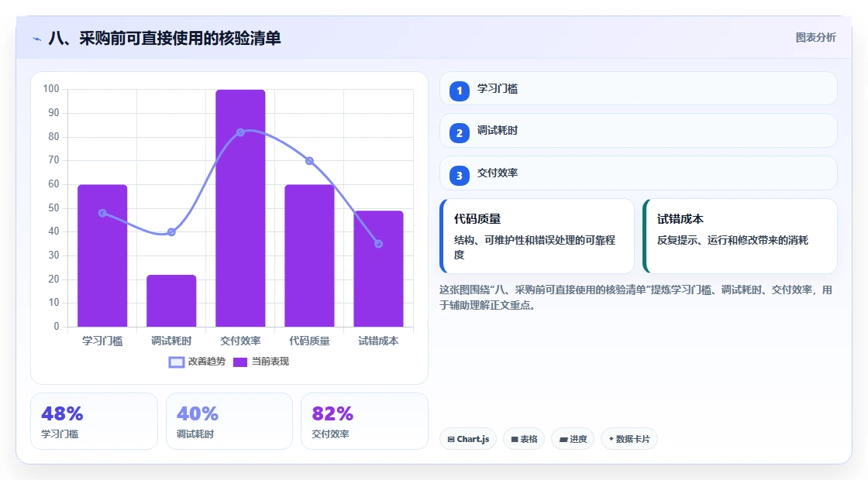Click the 数据卡片 tag
868x480 pixels.
click(629, 439)
